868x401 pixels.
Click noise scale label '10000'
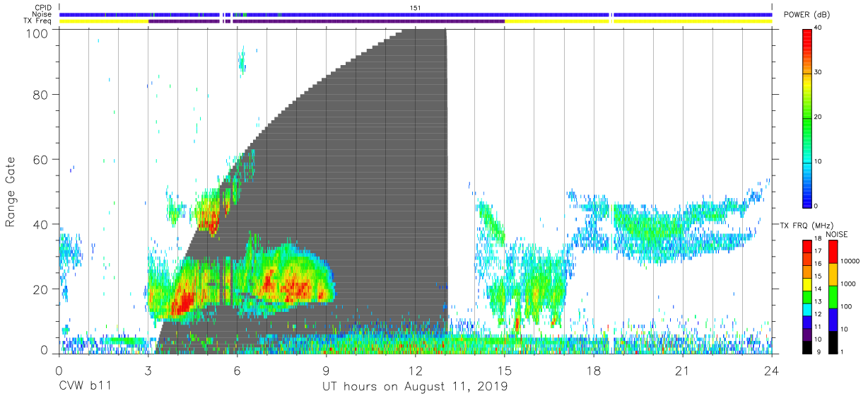pos(850,262)
